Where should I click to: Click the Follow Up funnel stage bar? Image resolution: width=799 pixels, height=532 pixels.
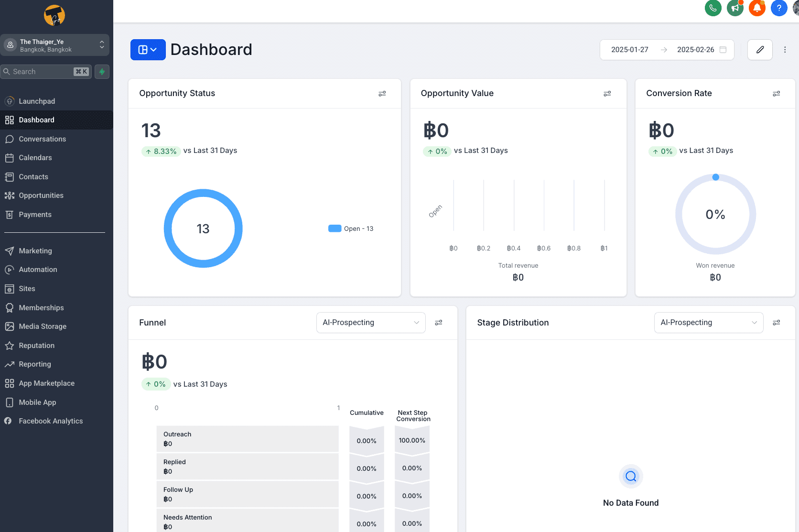pyautogui.click(x=248, y=494)
